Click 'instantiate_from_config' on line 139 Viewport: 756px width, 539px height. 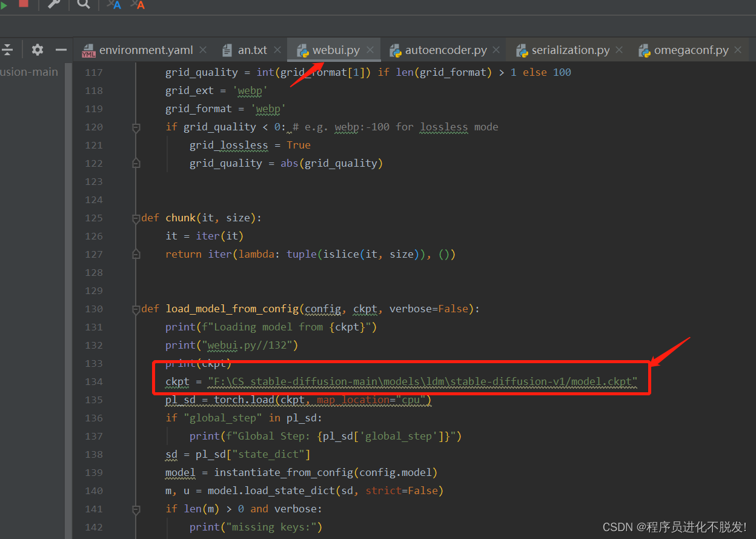[x=283, y=472]
